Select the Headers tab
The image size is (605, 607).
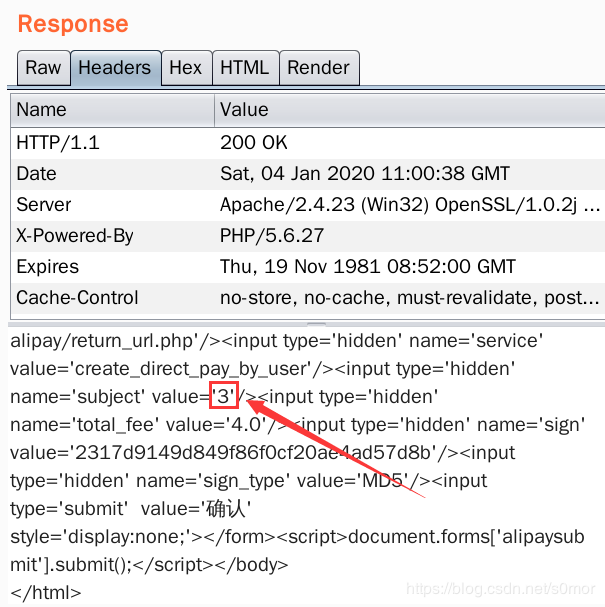(115, 68)
